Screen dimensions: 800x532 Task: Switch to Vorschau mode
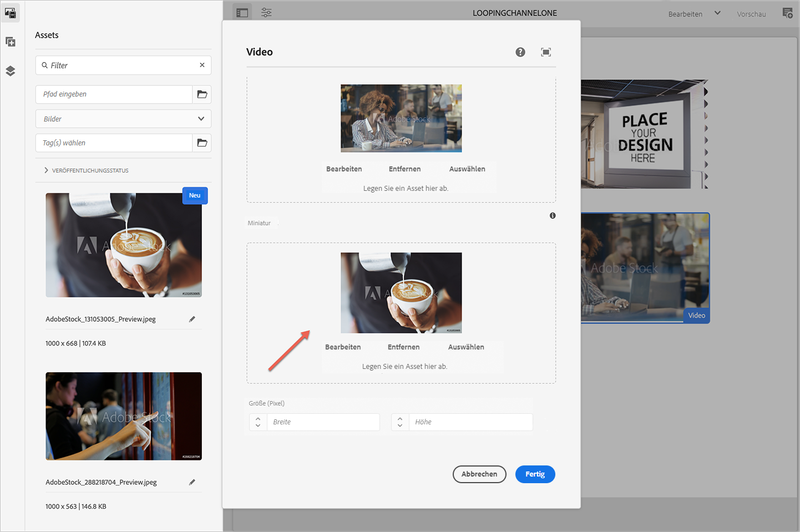coord(751,14)
